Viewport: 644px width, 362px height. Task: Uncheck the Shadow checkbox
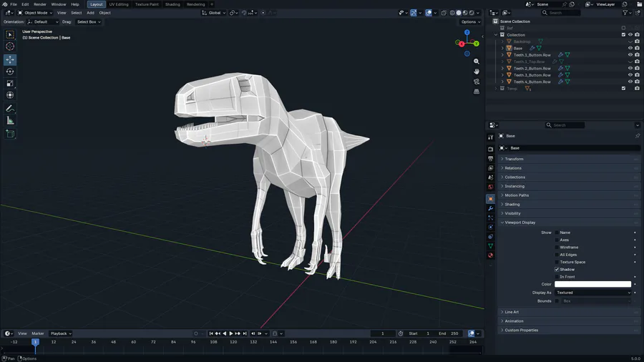pyautogui.click(x=557, y=270)
